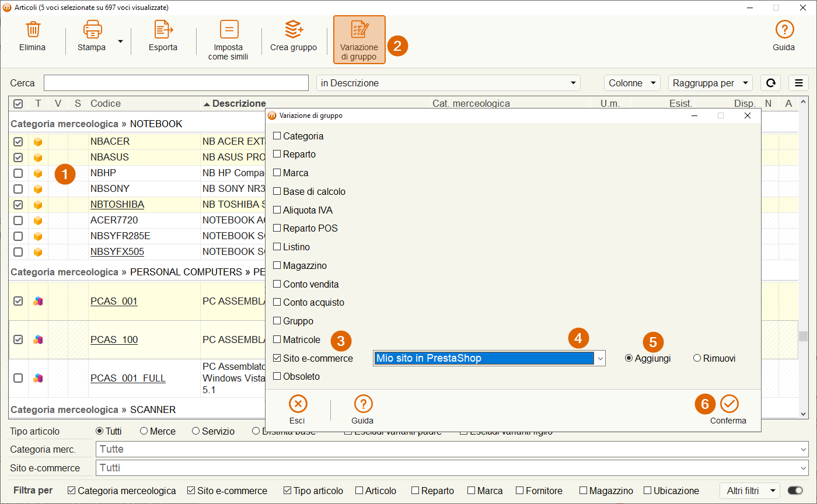
Task: Enable the Listino checkbox
Action: pyautogui.click(x=277, y=247)
